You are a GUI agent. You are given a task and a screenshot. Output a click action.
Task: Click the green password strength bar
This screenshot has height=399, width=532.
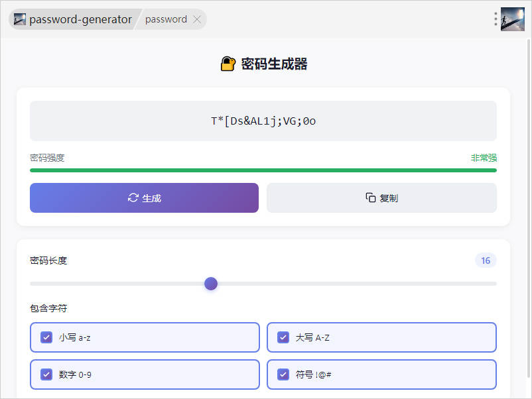263,170
